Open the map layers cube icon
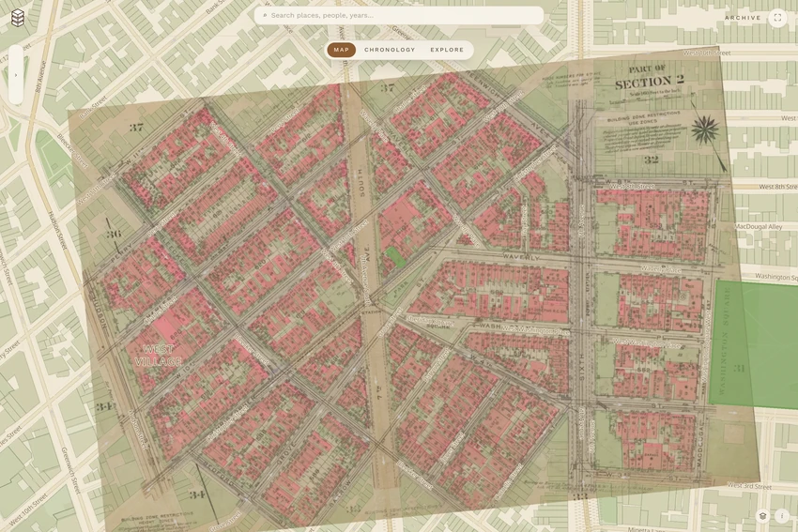 coord(762,516)
